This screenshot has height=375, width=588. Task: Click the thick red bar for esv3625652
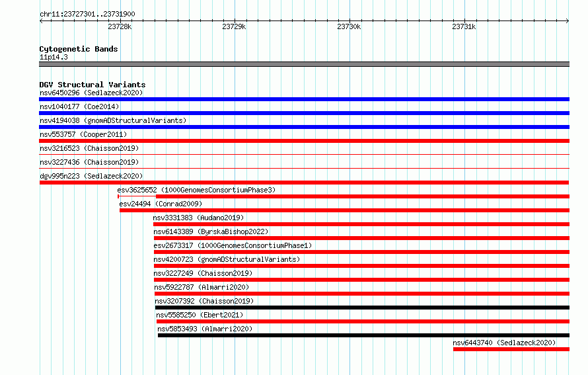[363, 196]
